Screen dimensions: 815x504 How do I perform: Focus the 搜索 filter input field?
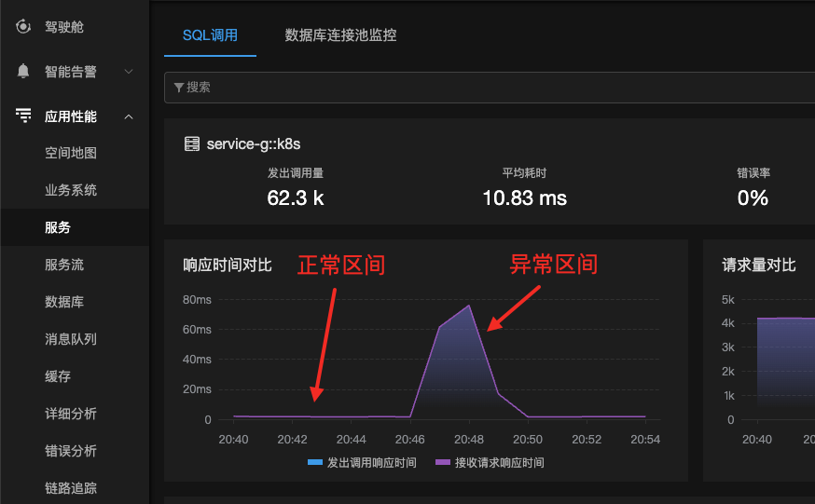[x=490, y=88]
